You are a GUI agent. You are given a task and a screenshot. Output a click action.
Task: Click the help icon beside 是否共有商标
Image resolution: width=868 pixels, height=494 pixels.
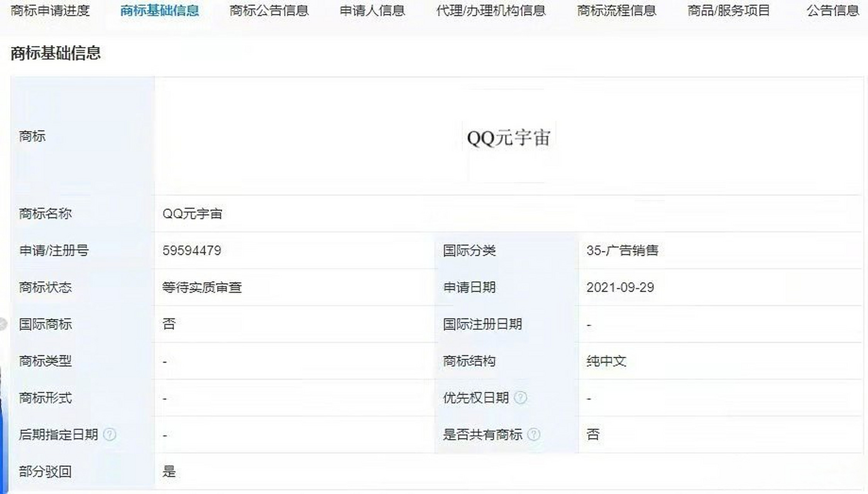pyautogui.click(x=534, y=435)
